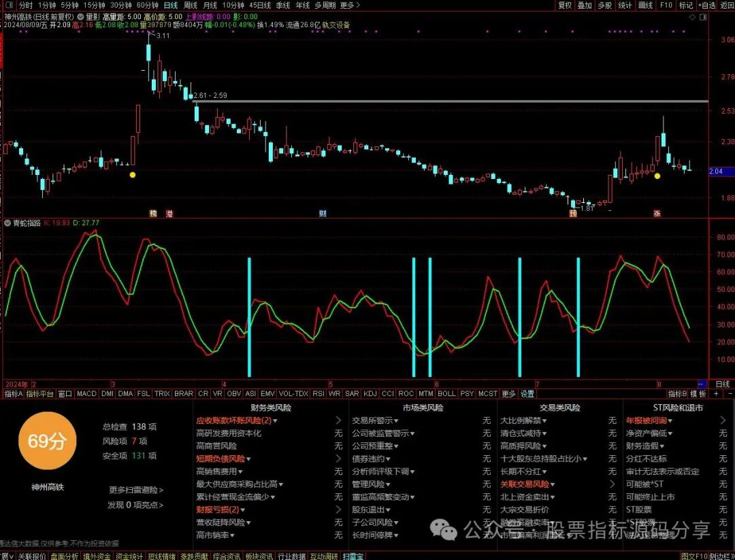This screenshot has width=735, height=560.
Task: Click the 发现 0 项亮点 link
Action: [135, 505]
